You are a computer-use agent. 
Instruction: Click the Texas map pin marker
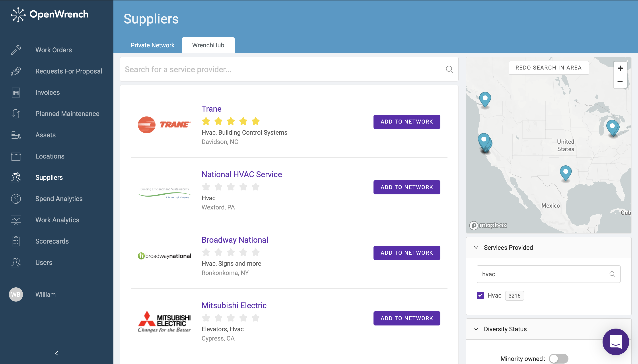coord(566,172)
